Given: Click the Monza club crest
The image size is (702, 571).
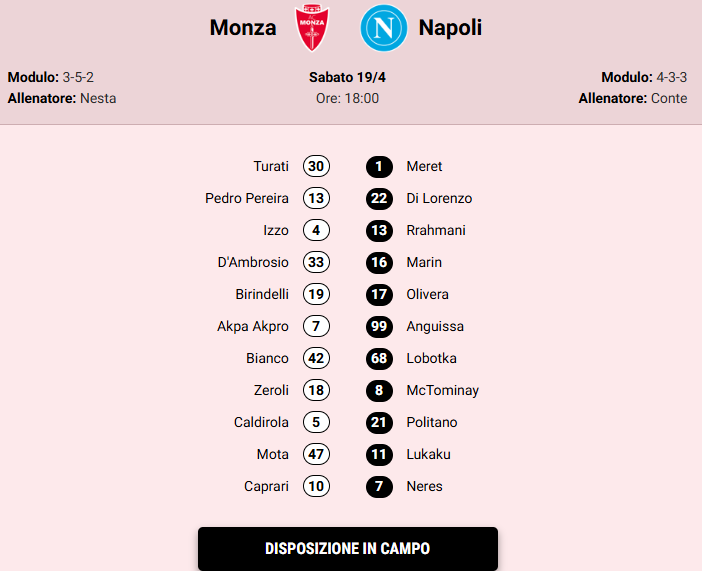Looking at the screenshot, I should click(x=313, y=28).
